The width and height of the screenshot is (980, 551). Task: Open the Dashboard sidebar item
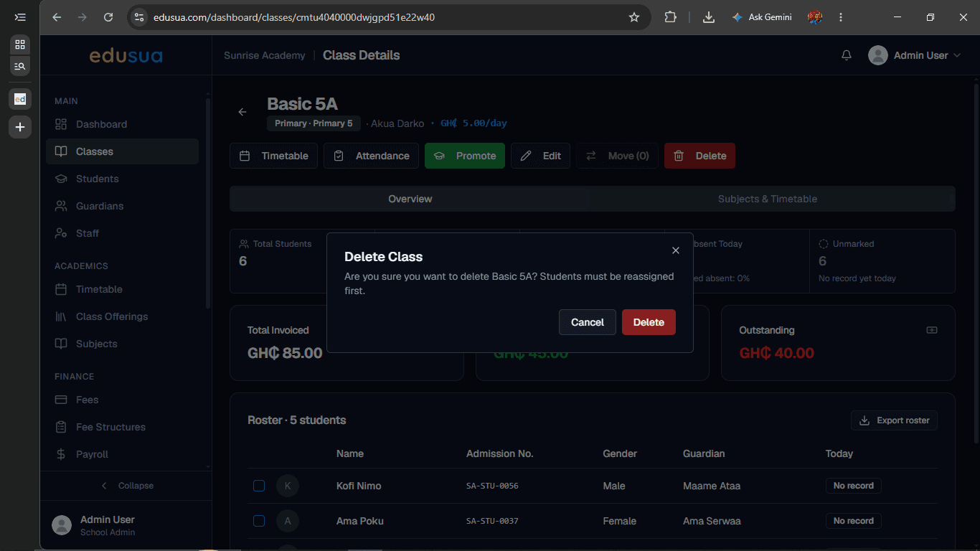point(122,124)
